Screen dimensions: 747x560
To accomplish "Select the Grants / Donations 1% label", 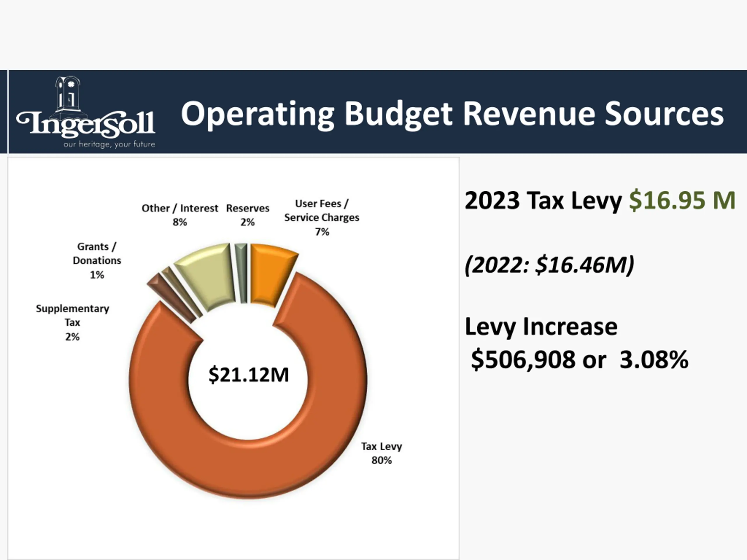I will [x=97, y=260].
